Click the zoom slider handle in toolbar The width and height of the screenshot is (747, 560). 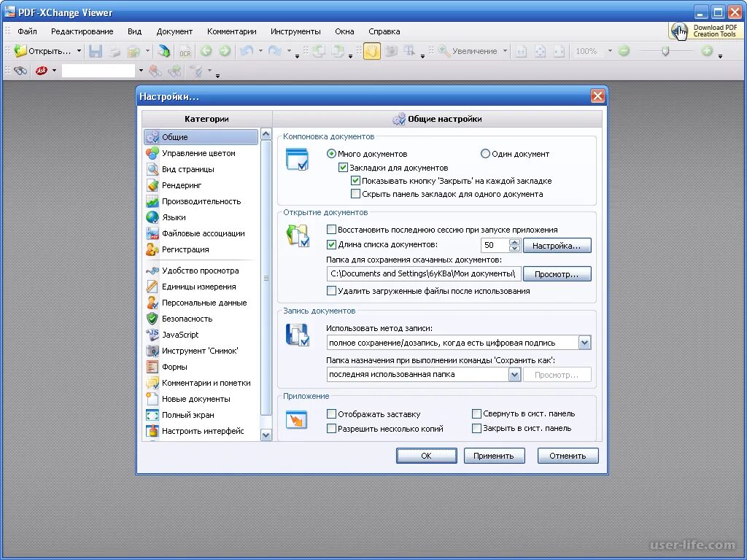665,51
